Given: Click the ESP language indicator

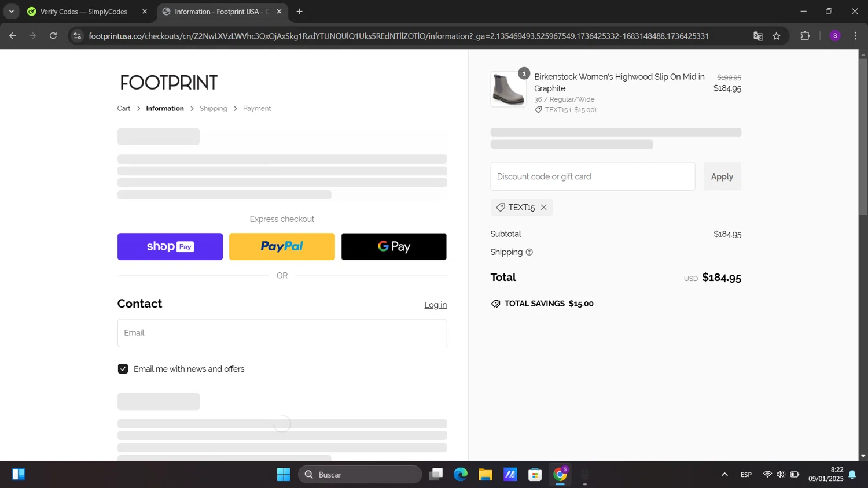Looking at the screenshot, I should coord(746,475).
